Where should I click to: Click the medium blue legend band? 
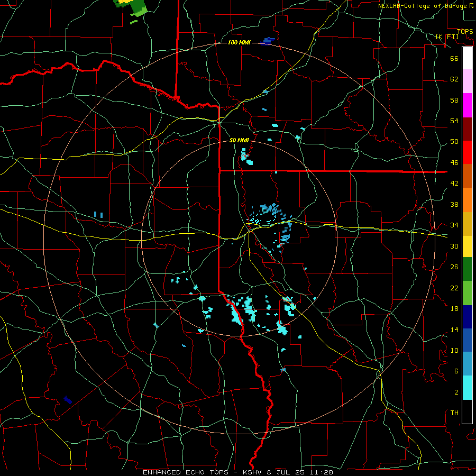point(467,340)
